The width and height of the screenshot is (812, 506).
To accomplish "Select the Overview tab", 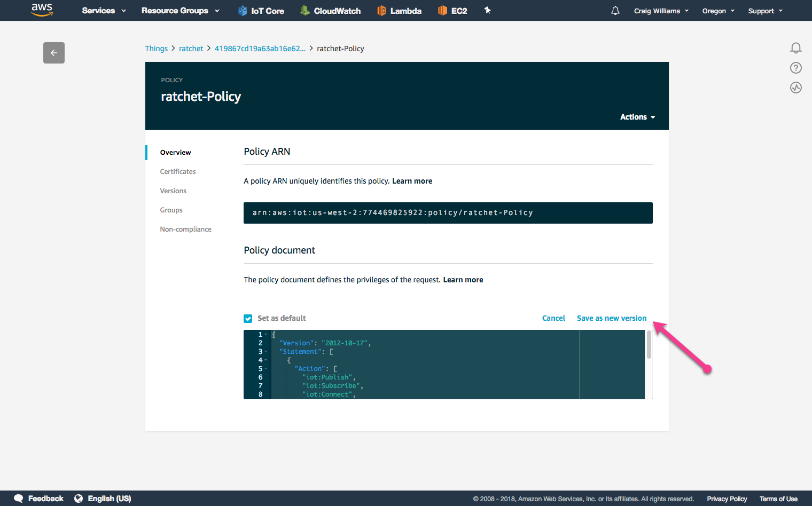I will 175,152.
